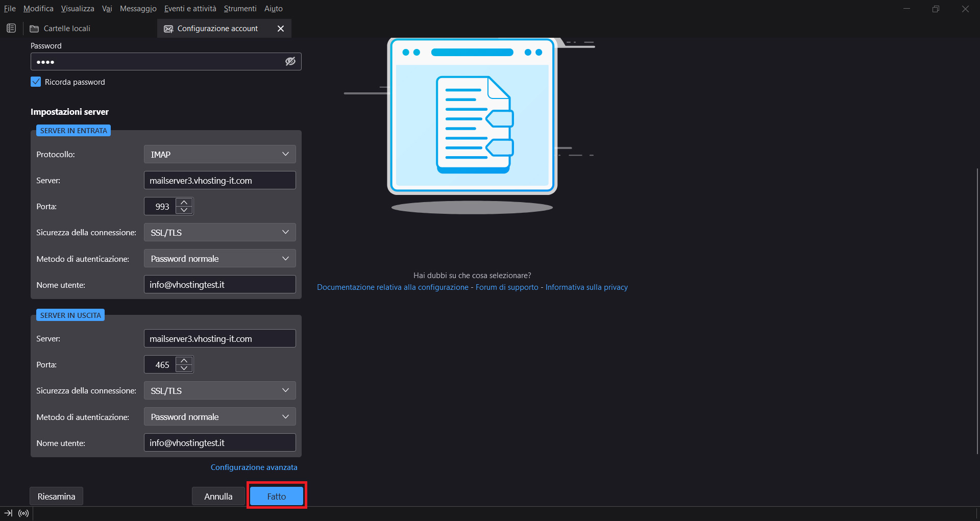
Task: Switch to the Cartelle locali tab
Action: (x=90, y=29)
